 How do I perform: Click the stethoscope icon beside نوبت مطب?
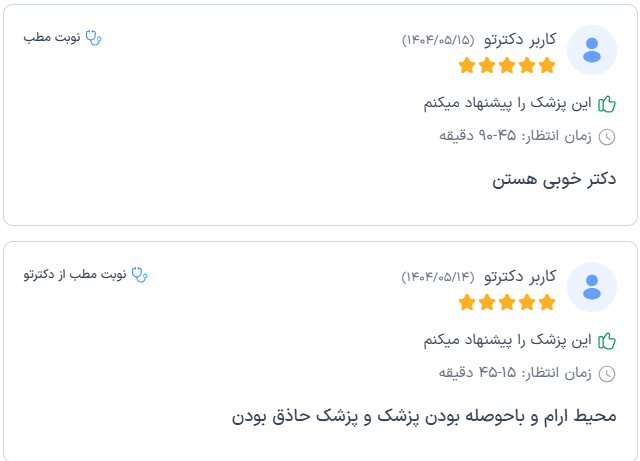(x=94, y=38)
